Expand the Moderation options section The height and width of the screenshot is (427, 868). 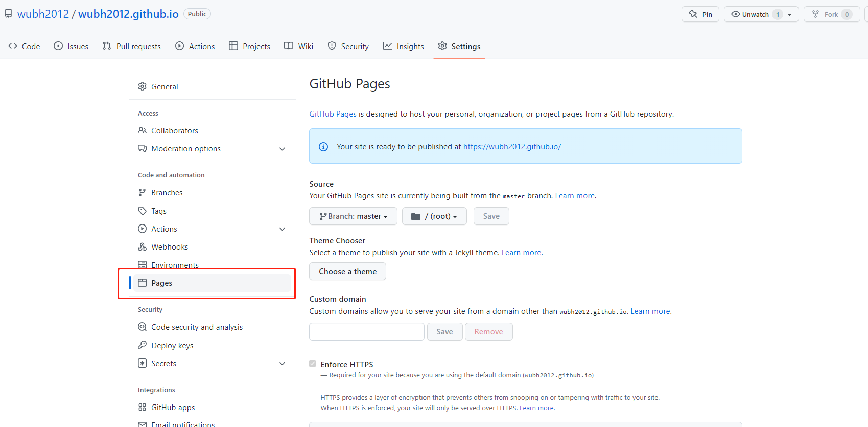tap(282, 149)
